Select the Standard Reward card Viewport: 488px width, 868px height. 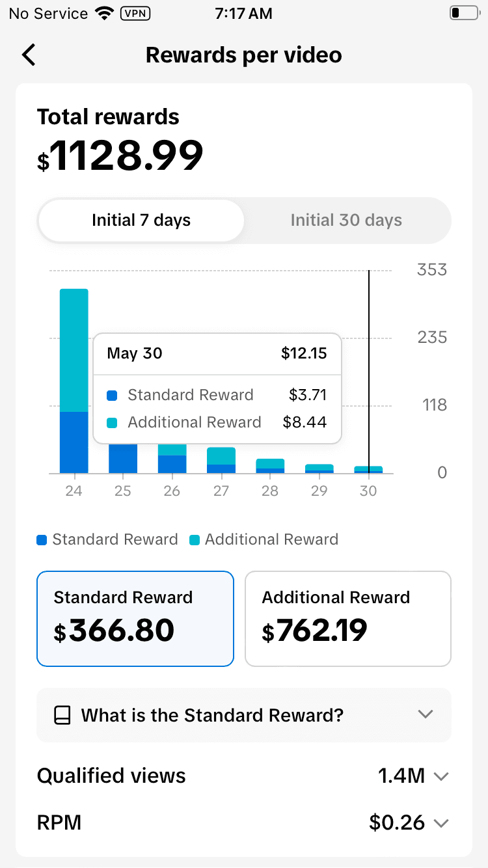tap(135, 619)
